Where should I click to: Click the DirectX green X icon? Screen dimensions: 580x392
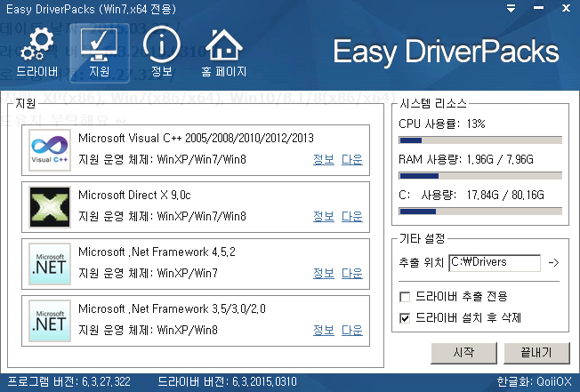tap(50, 207)
